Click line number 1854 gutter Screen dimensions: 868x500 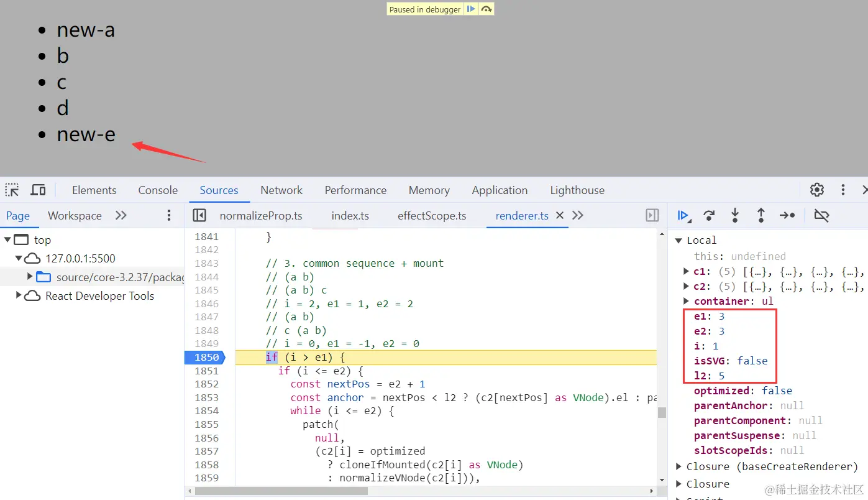point(206,410)
